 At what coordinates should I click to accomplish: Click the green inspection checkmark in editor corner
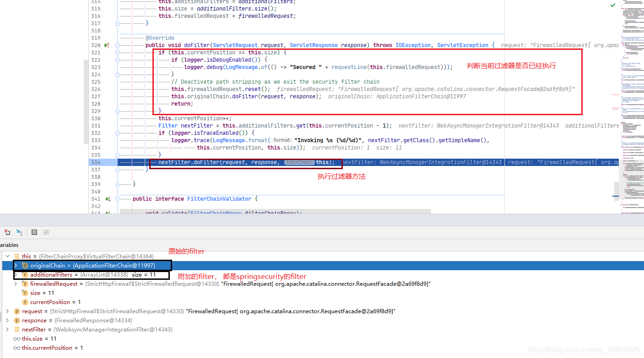point(613,5)
